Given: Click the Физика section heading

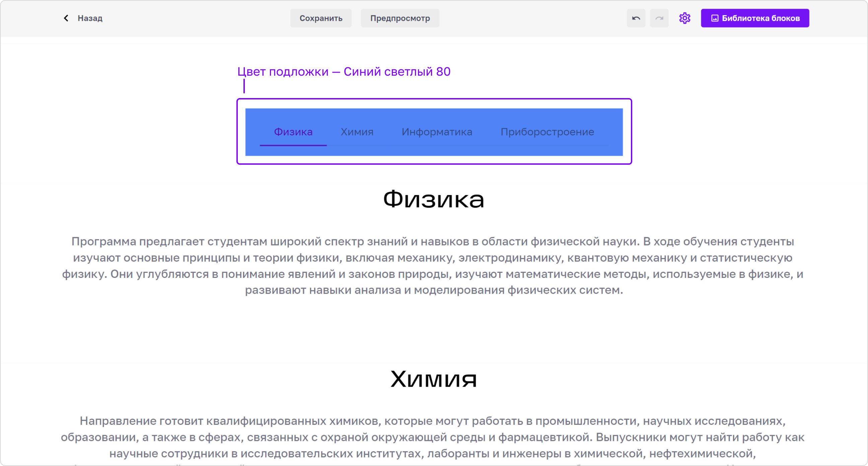Looking at the screenshot, I should pyautogui.click(x=434, y=199).
